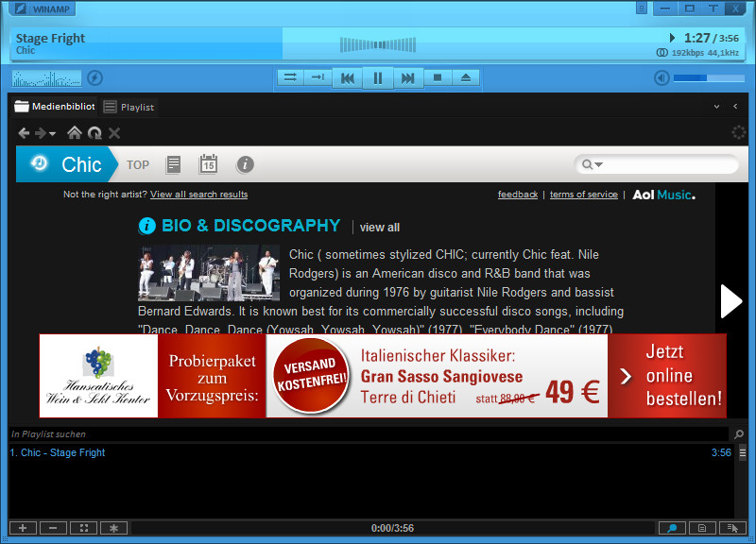
Task: Click the Stage Fright song title
Action: [50, 38]
